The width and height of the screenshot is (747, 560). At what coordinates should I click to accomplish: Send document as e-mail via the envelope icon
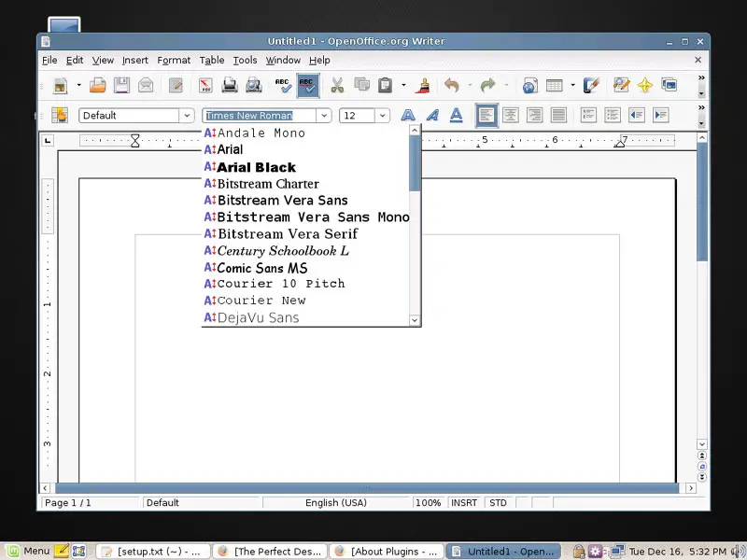[146, 86]
